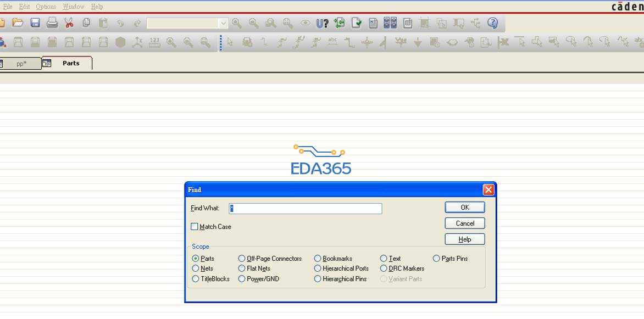The height and width of the screenshot is (319, 644).
Task: Click the Find What text field
Action: coord(306,209)
